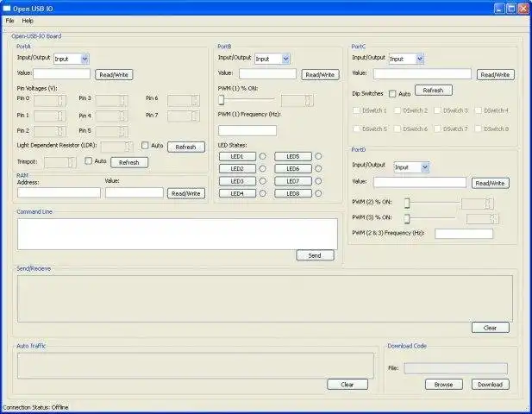Screen dimensions: 532x414
Task: Click Pin 6 voltage spinner
Action: 184,100
